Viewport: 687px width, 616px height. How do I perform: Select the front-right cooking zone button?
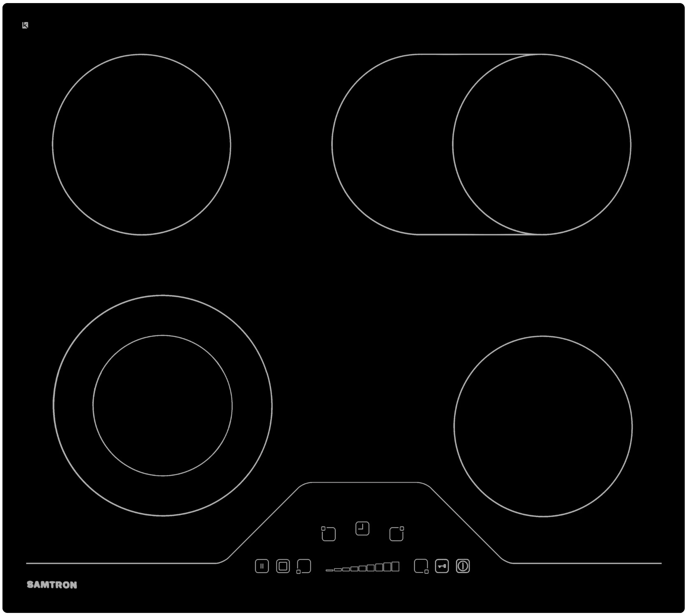[x=421, y=566]
